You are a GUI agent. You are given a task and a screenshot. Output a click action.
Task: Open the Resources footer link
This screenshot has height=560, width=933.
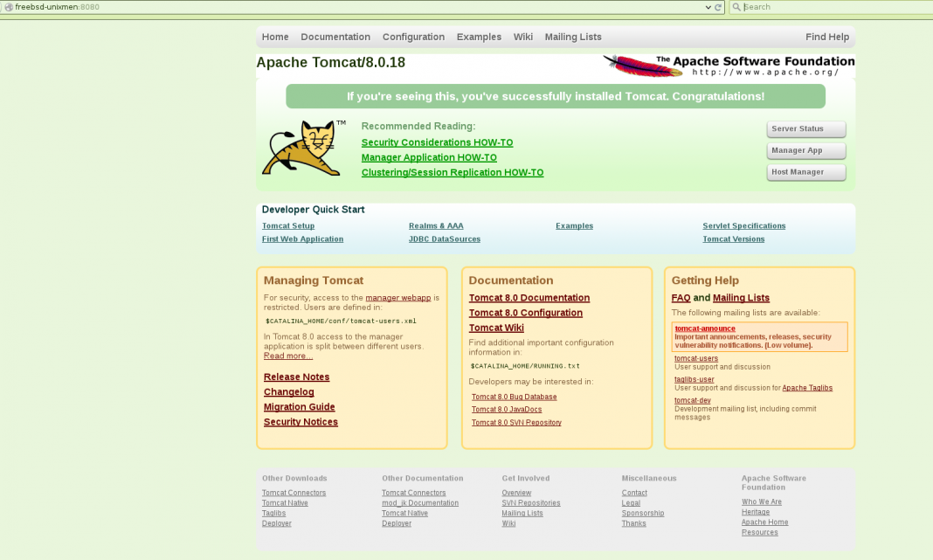click(x=759, y=532)
